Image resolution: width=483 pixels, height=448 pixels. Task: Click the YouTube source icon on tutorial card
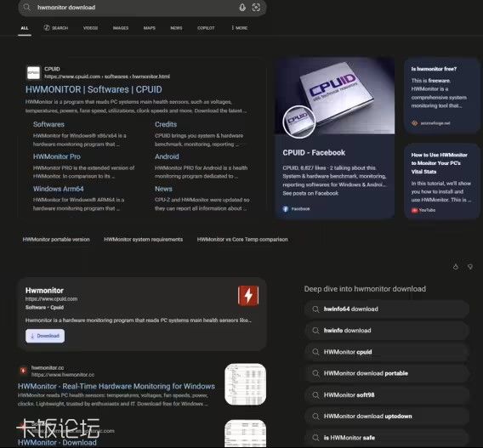pos(415,210)
